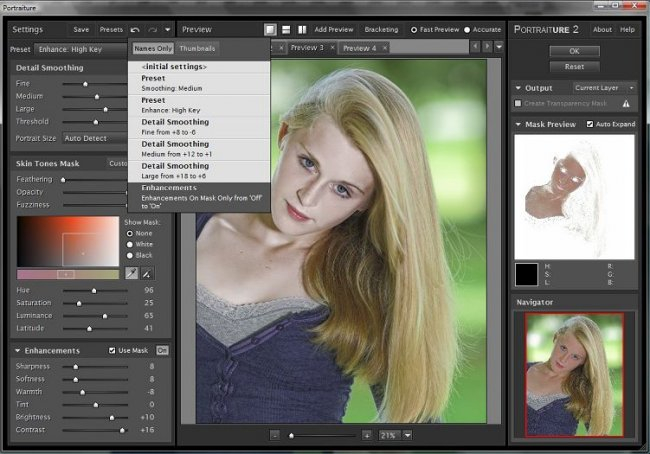The image size is (650, 454).
Task: Select single preview layout icon
Action: [x=270, y=30]
